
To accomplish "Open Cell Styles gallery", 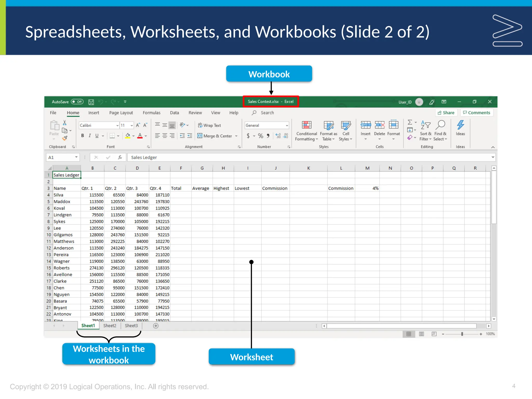I will [x=346, y=131].
